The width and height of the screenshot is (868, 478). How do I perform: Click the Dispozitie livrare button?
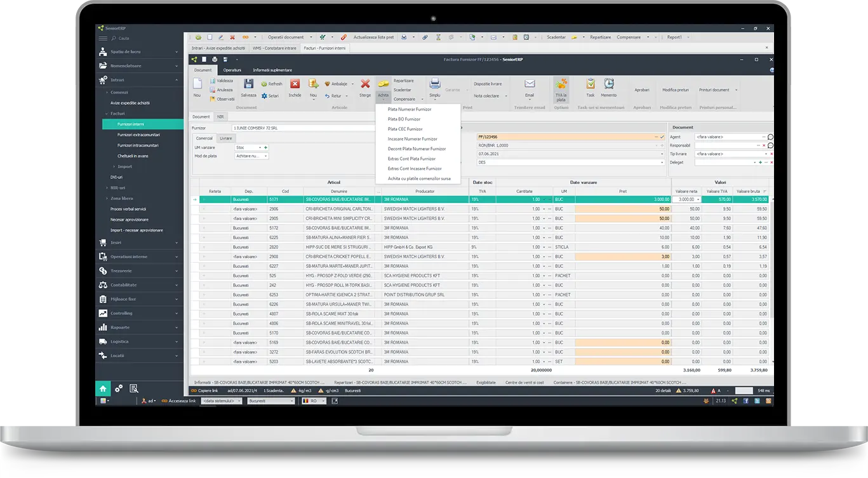point(488,84)
